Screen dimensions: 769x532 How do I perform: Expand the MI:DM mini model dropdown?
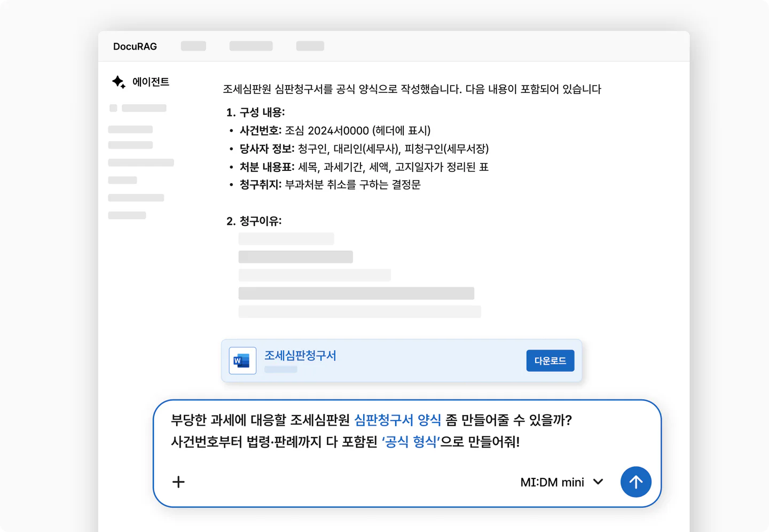click(562, 482)
